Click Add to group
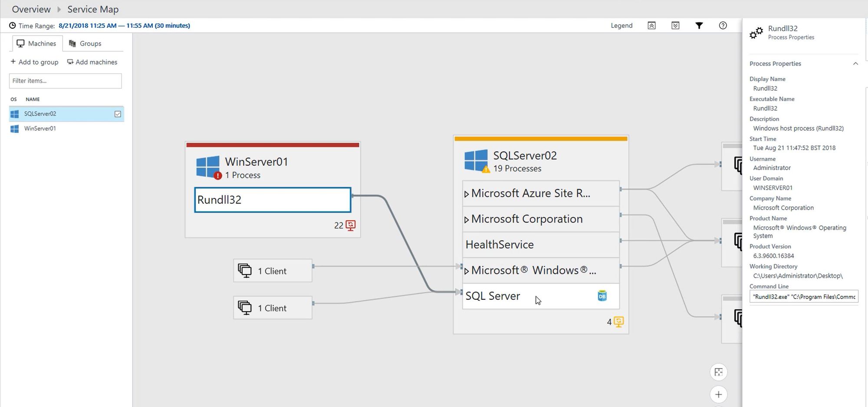 (34, 62)
